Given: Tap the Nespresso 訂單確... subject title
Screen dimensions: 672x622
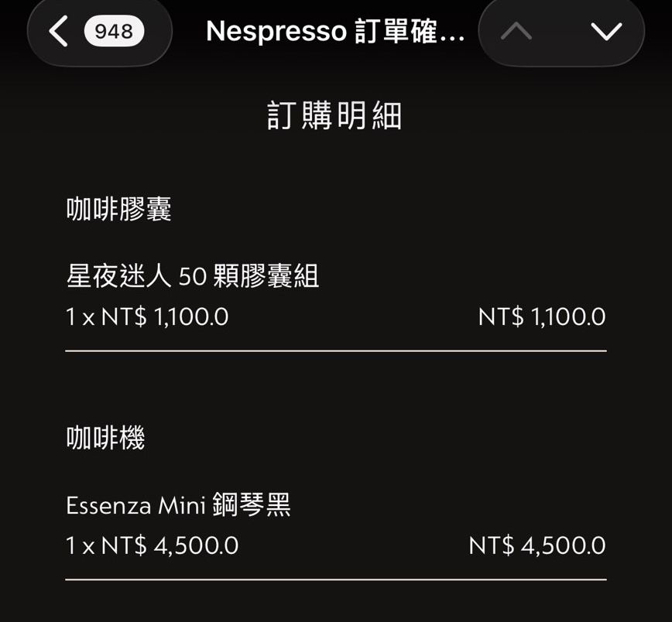Looking at the screenshot, I should point(335,31).
